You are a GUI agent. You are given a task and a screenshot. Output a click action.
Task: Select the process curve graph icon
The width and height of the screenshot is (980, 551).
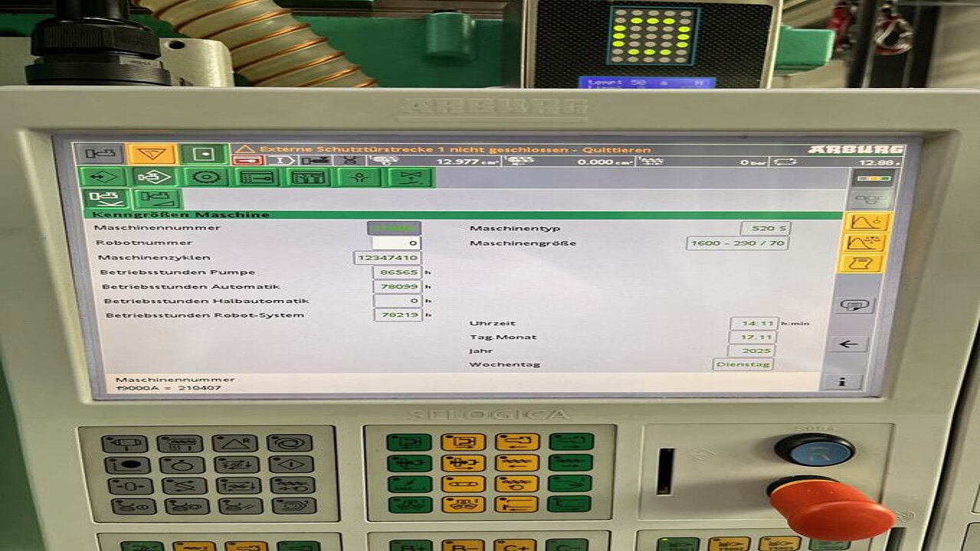point(864,223)
